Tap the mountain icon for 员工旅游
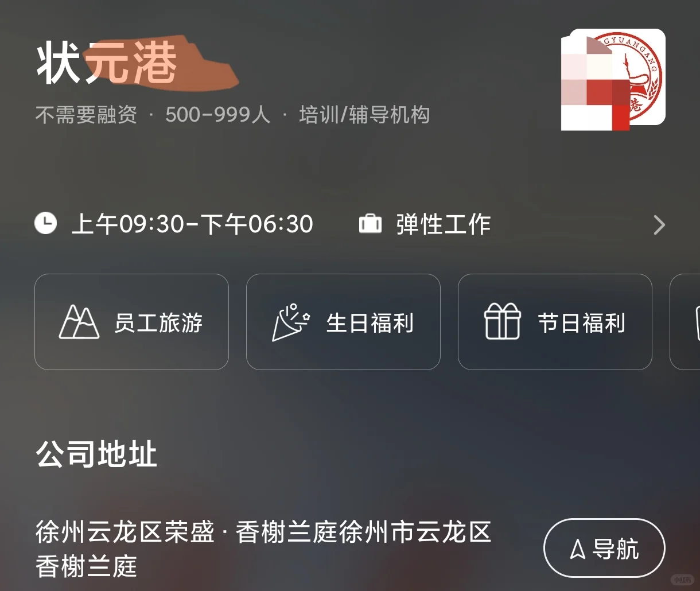The image size is (700, 591). coord(79,322)
